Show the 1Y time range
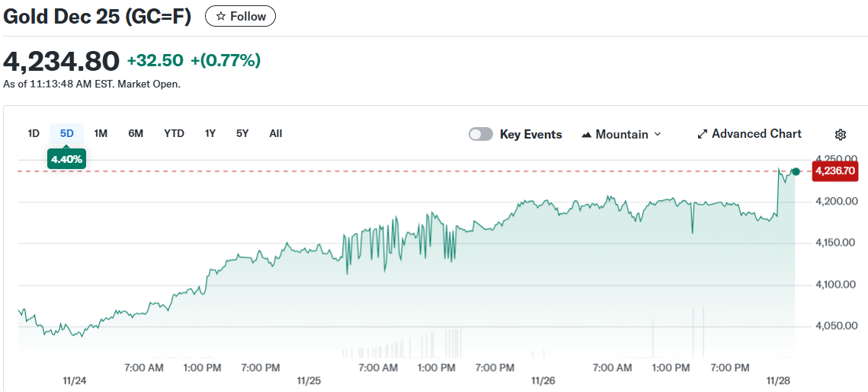 tap(210, 133)
